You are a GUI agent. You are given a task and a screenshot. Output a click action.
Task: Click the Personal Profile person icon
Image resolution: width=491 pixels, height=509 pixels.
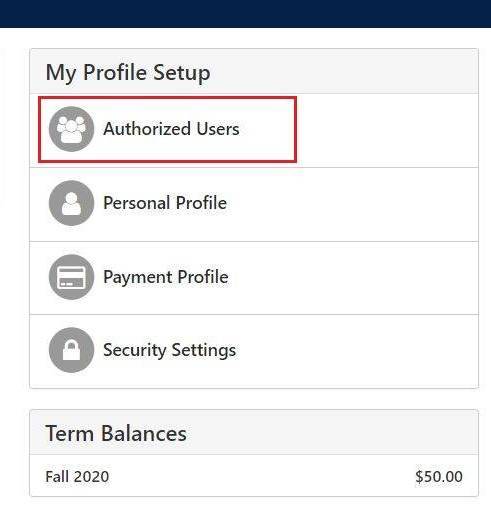click(x=71, y=203)
